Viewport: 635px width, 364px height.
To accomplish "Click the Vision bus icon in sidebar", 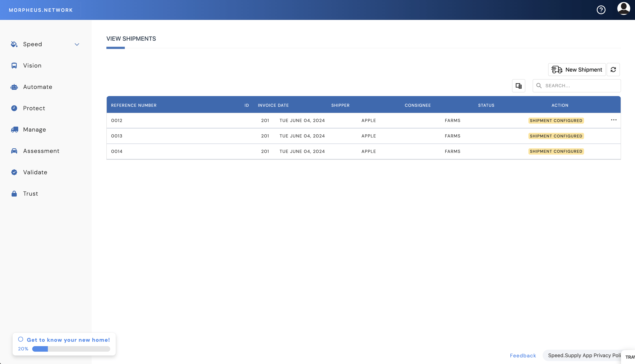I will (x=14, y=66).
